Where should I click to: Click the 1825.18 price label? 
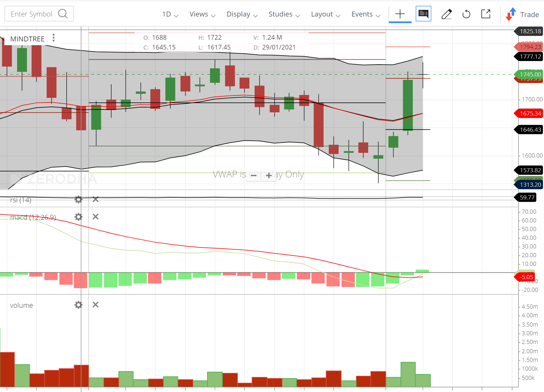coord(528,31)
